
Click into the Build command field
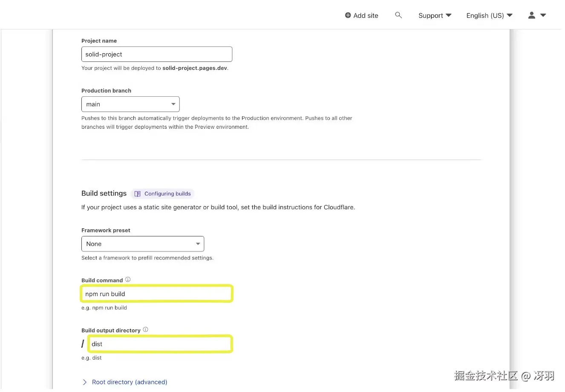(x=157, y=294)
